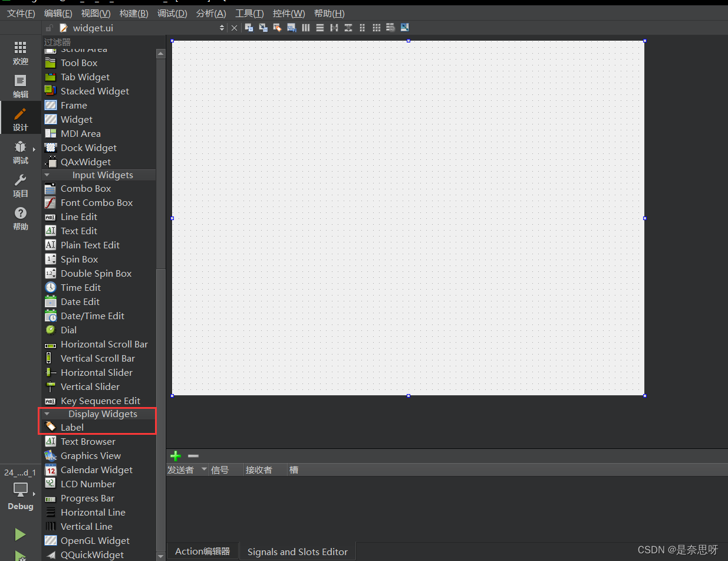The width and height of the screenshot is (728, 561).
Task: Click the widget box vertical scrollbar thumb
Action: pos(160,409)
